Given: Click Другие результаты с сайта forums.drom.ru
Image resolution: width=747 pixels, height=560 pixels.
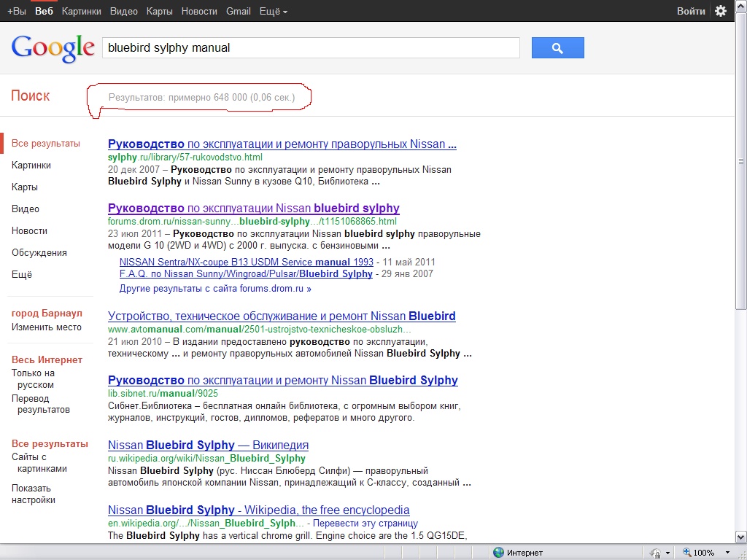Looking at the screenshot, I should pos(215,289).
